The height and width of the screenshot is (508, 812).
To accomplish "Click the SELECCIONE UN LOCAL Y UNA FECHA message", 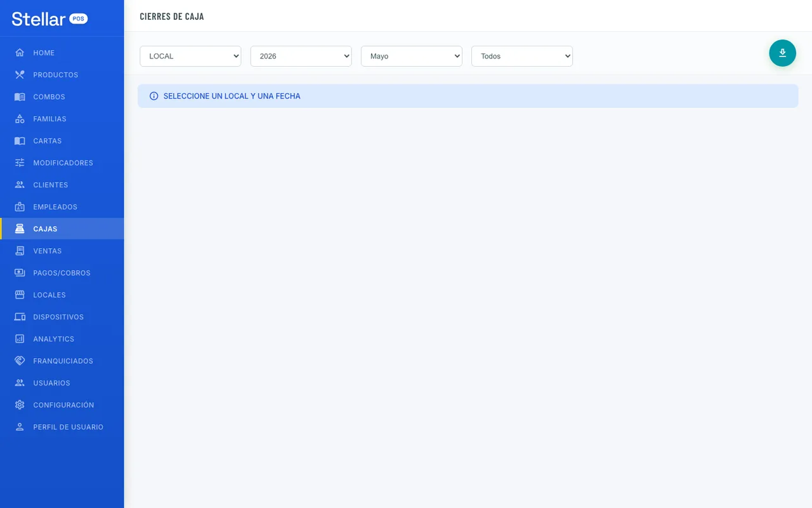I will coord(232,96).
